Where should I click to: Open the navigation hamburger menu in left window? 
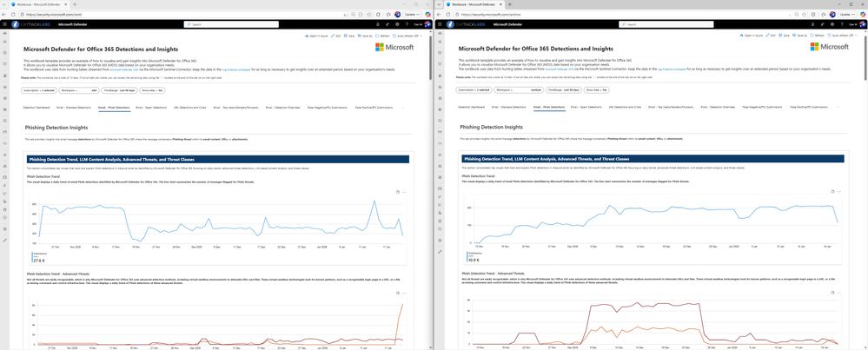pyautogui.click(x=3, y=24)
